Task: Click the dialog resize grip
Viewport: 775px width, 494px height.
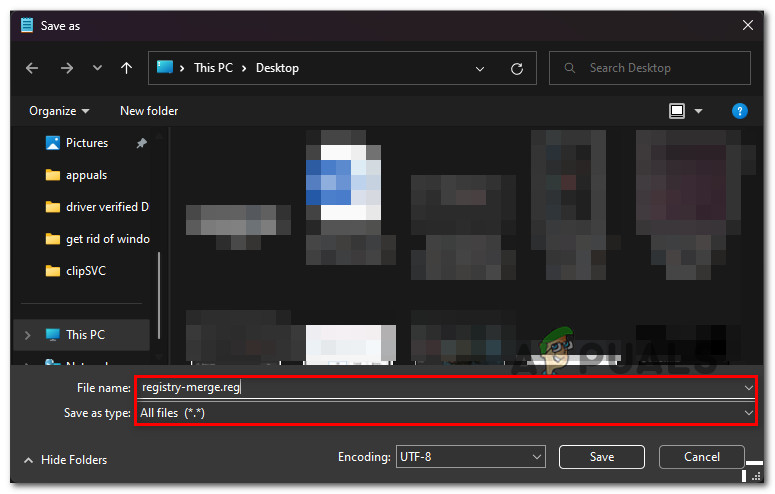Action: (756, 477)
